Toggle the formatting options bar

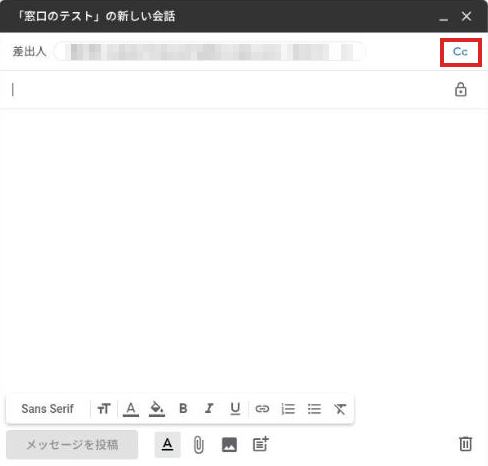coord(167,444)
